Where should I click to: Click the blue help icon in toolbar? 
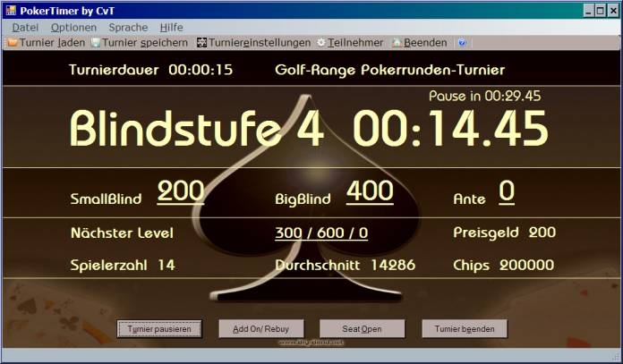coord(462,42)
